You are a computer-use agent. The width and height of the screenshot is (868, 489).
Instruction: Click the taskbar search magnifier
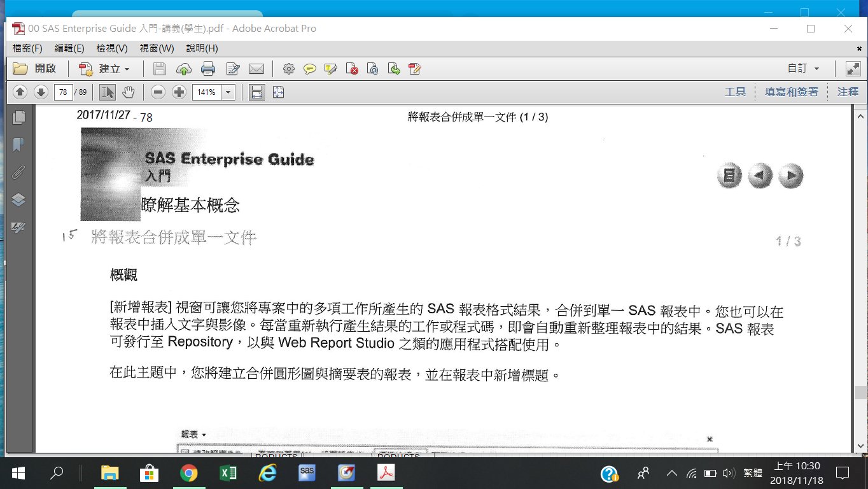(x=57, y=473)
